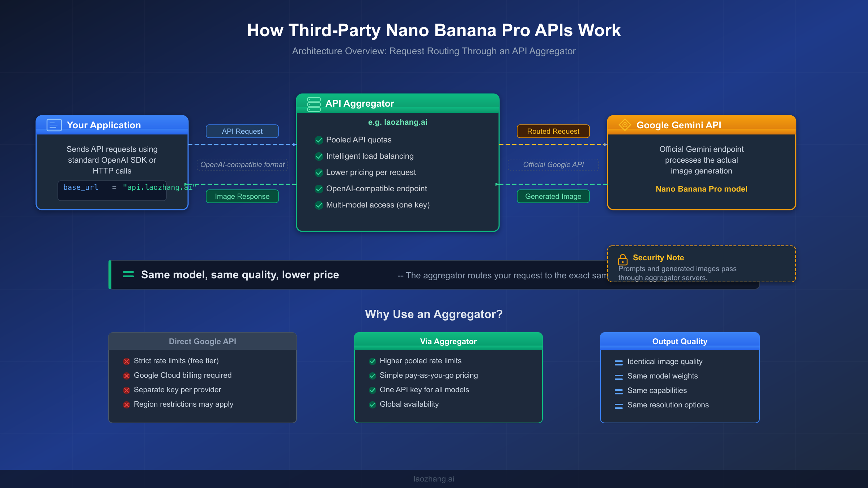This screenshot has width=868, height=488.
Task: Toggle the checkmark for OpenAI-compatible endpoint
Action: [x=319, y=189]
